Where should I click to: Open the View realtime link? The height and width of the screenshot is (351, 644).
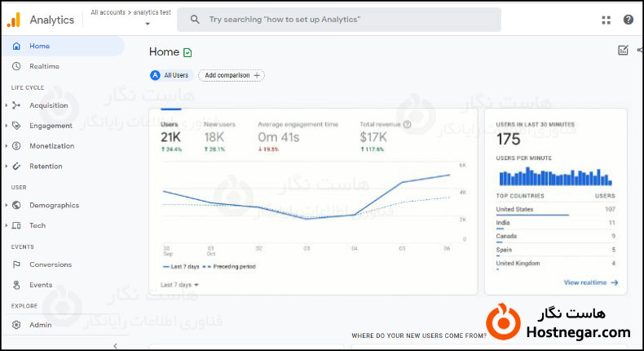(590, 282)
